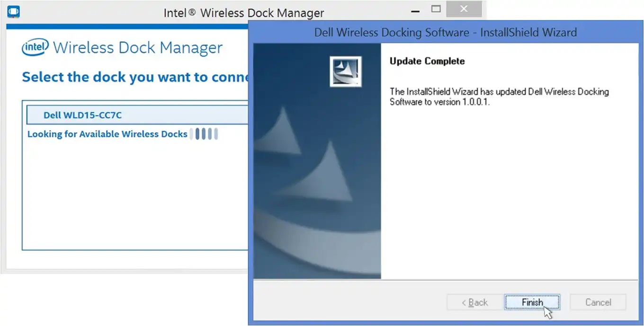Viewport: 644px width, 326px height.
Task: Click the Finish button
Action: point(532,302)
